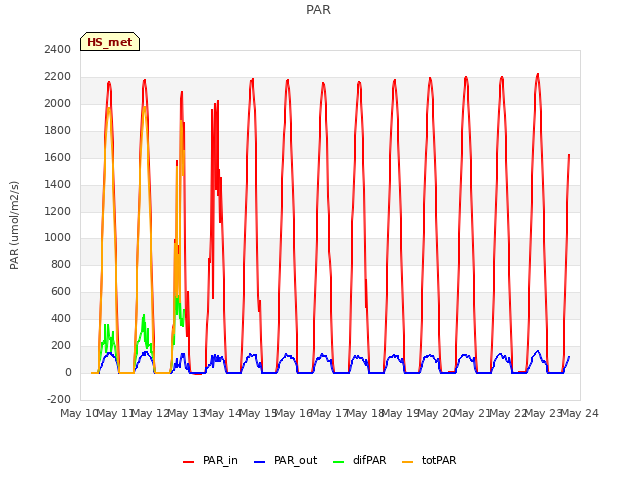
Task: Click the PAR_in legend entry
Action: coord(211,460)
